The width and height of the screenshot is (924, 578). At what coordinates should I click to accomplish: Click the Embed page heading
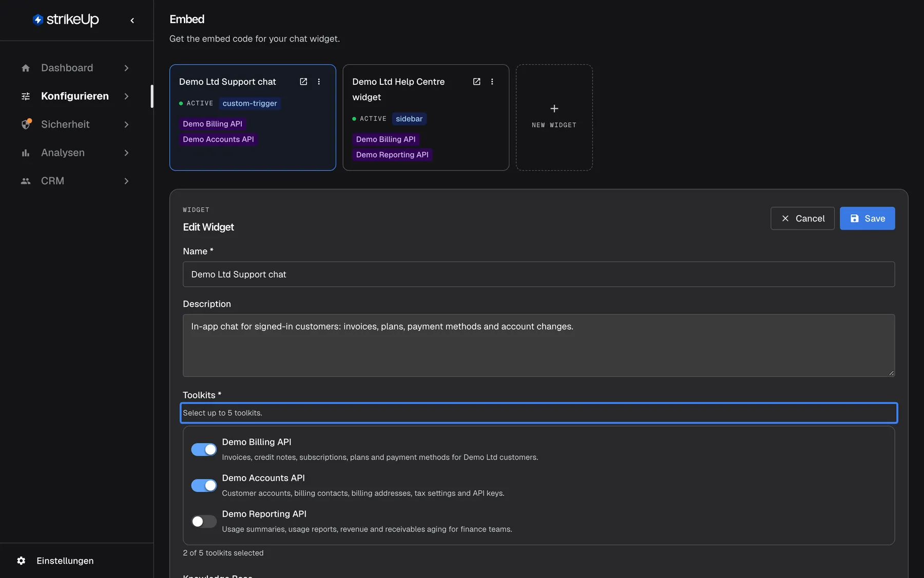(187, 20)
